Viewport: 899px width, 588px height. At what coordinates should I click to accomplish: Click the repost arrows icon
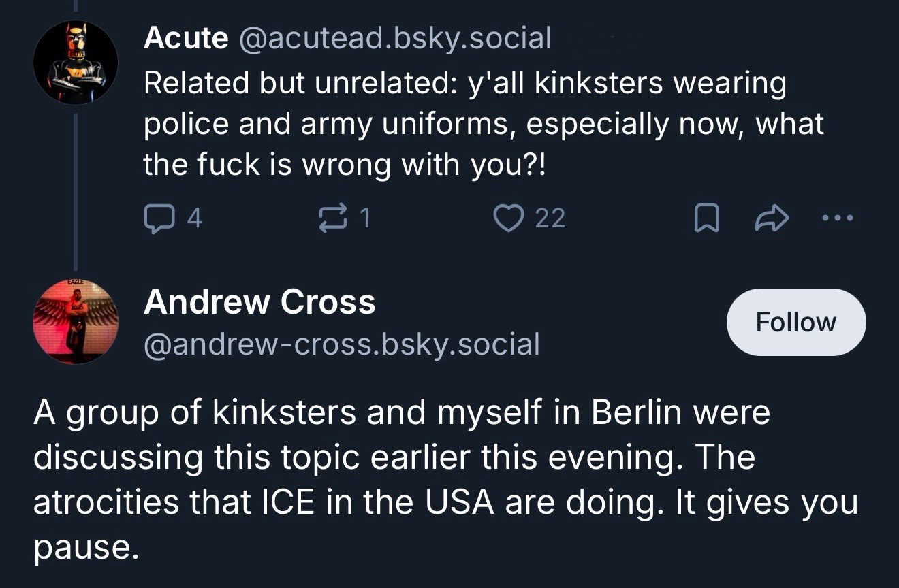[332, 218]
